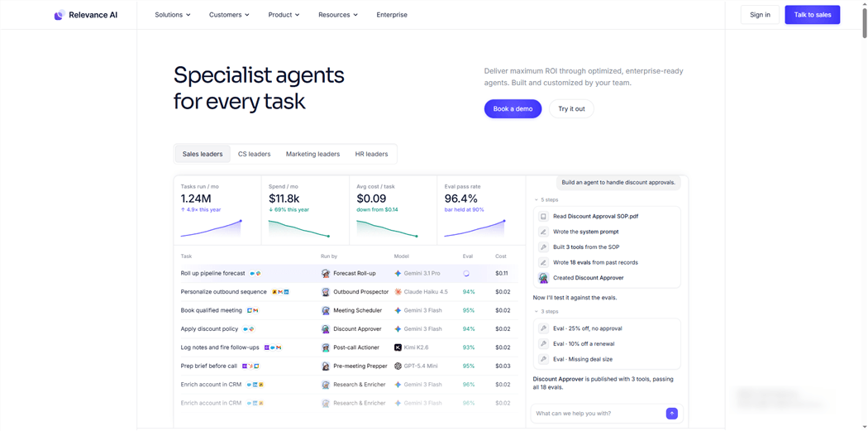The image size is (868, 431).
Task: Click the Avg cost / task chart
Action: pos(387,229)
